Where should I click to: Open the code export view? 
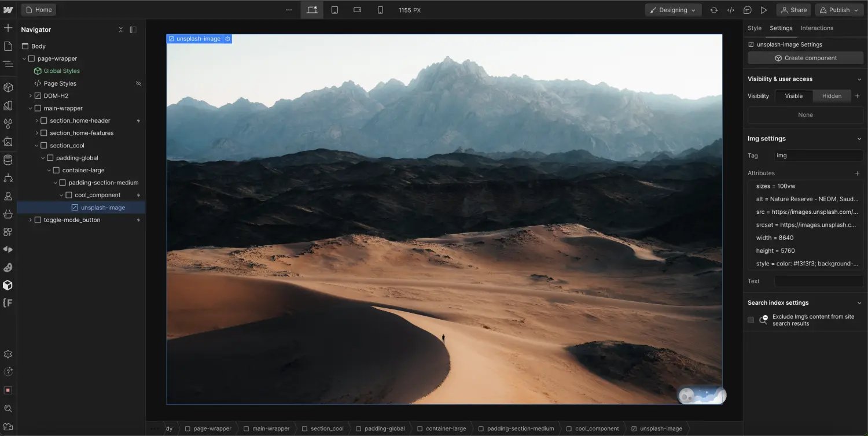pyautogui.click(x=730, y=10)
